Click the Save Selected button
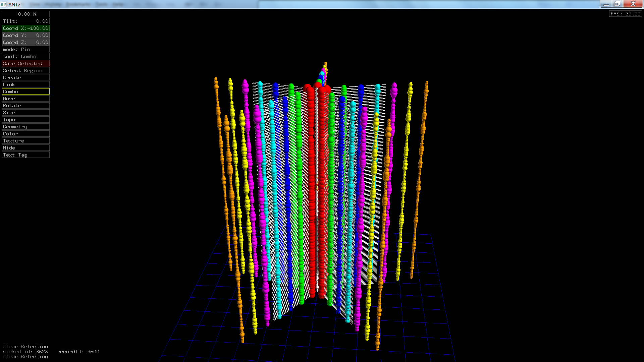The image size is (644, 362). pyautogui.click(x=25, y=63)
